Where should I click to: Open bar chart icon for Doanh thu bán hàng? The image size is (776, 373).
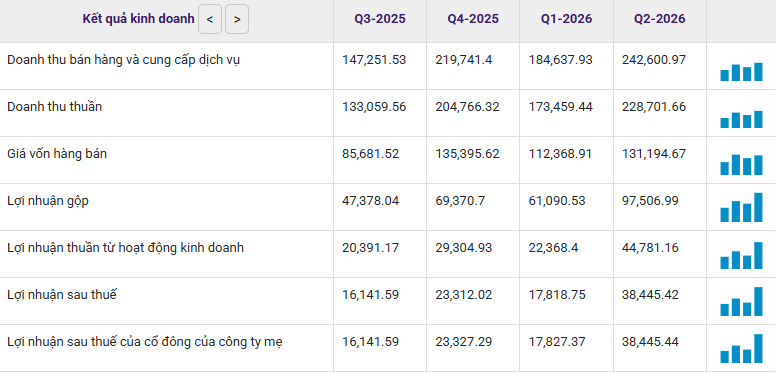[x=741, y=72]
